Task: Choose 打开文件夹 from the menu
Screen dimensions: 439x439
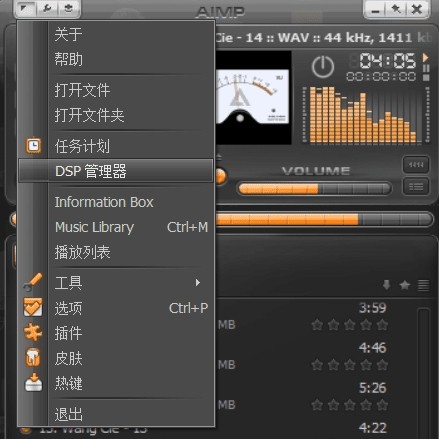Action: [x=115, y=115]
